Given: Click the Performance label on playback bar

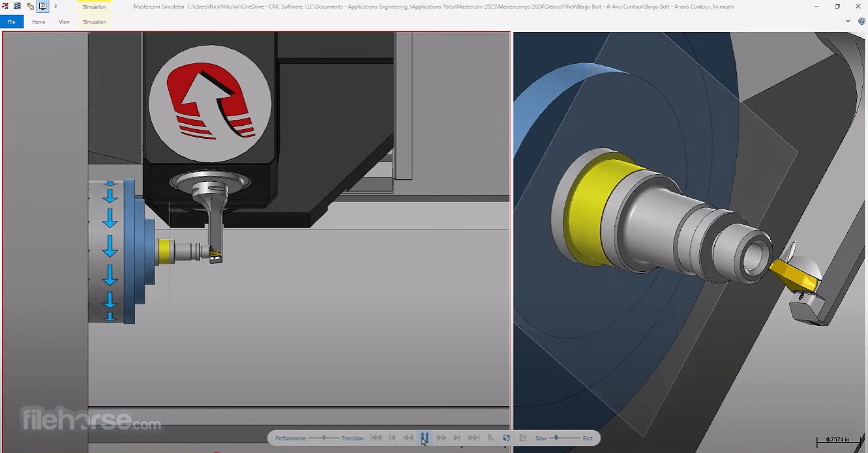Looking at the screenshot, I should (x=290, y=438).
